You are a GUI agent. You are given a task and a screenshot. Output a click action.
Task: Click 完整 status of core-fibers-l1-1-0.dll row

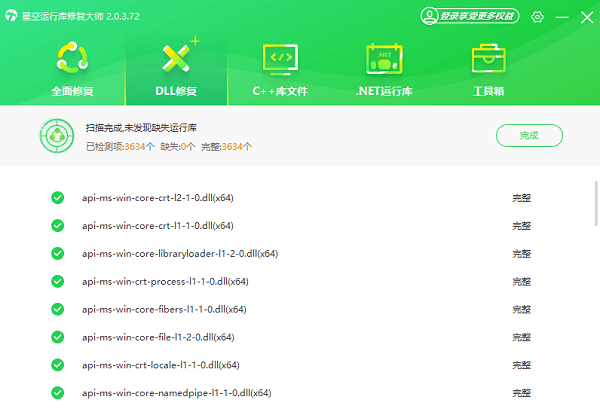[x=522, y=309]
